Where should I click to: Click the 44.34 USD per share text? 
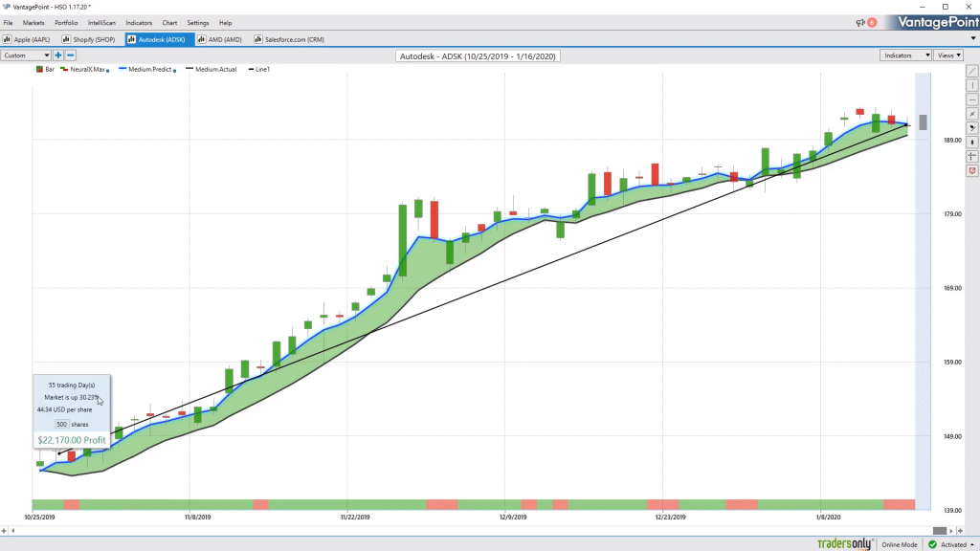point(64,409)
